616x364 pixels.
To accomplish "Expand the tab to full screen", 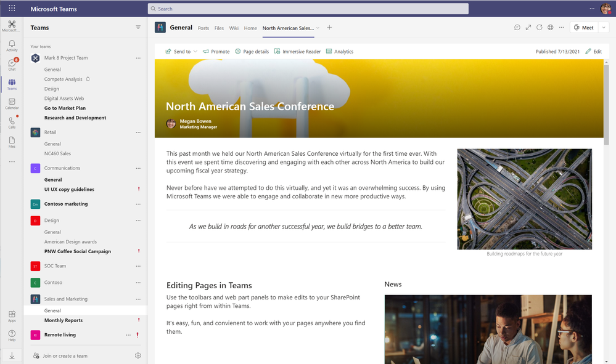I will pos(528,28).
